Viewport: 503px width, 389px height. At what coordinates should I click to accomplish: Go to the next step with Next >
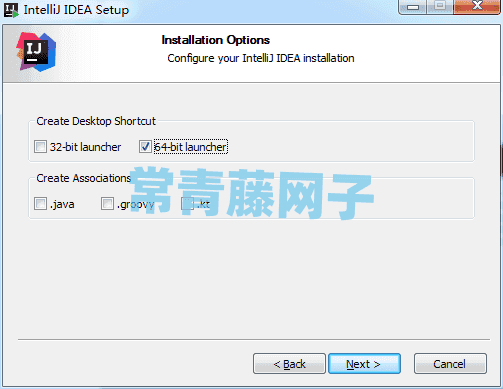coord(364,364)
